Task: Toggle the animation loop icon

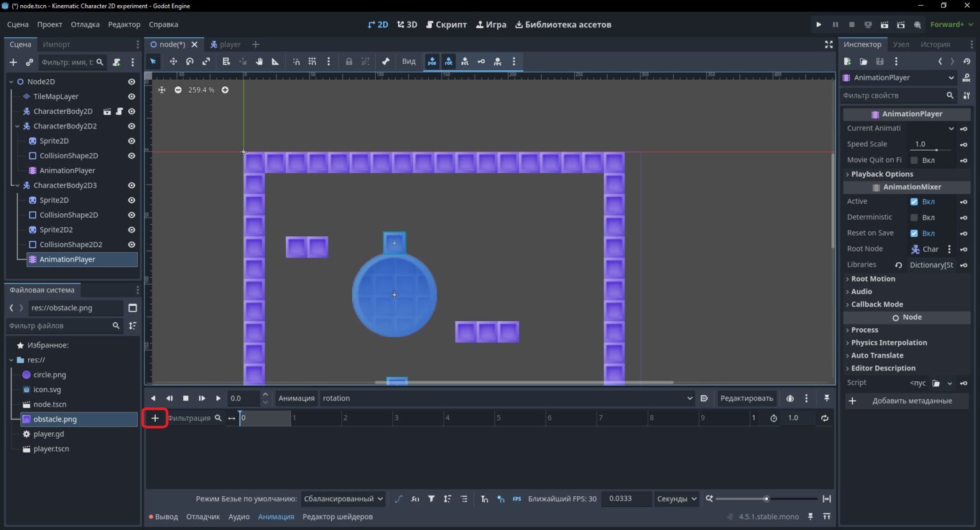Action: 825,418
